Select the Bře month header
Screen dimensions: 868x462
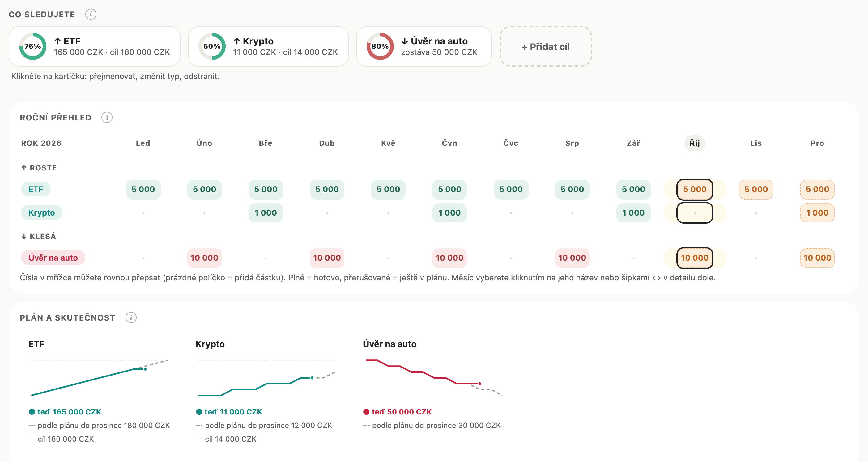(x=266, y=143)
